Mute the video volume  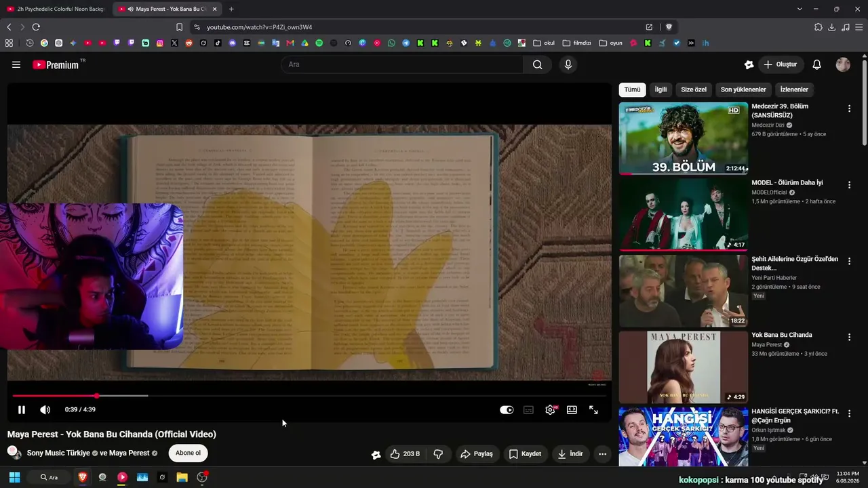click(x=45, y=410)
